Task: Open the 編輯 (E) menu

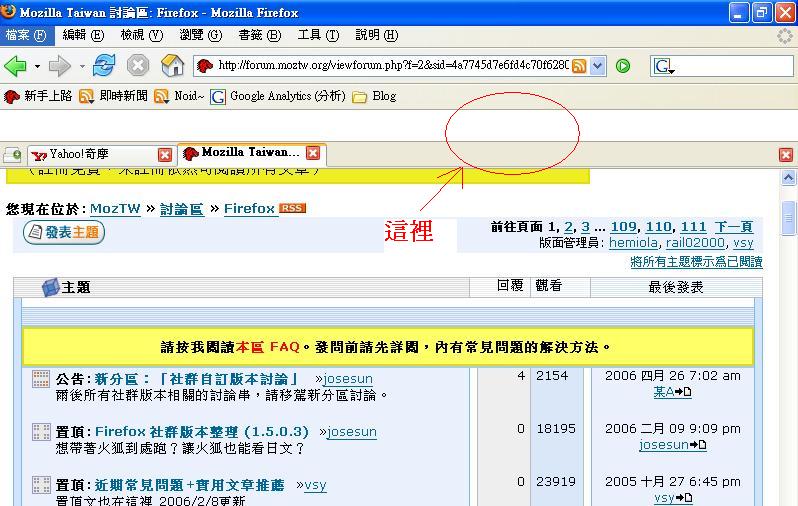Action: [83, 35]
